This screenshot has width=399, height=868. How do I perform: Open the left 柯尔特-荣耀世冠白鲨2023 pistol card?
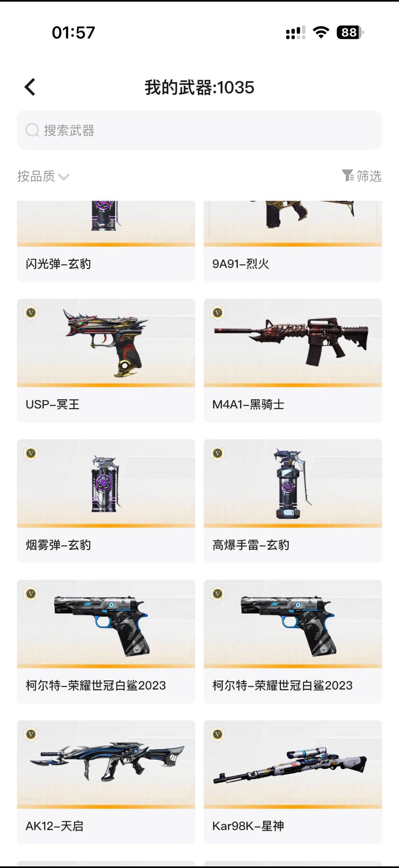[x=106, y=641]
